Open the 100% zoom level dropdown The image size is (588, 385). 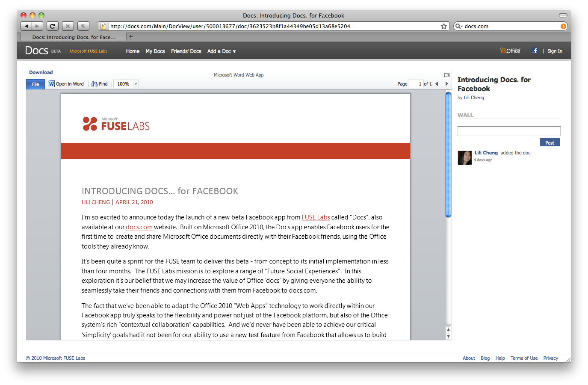click(x=136, y=84)
